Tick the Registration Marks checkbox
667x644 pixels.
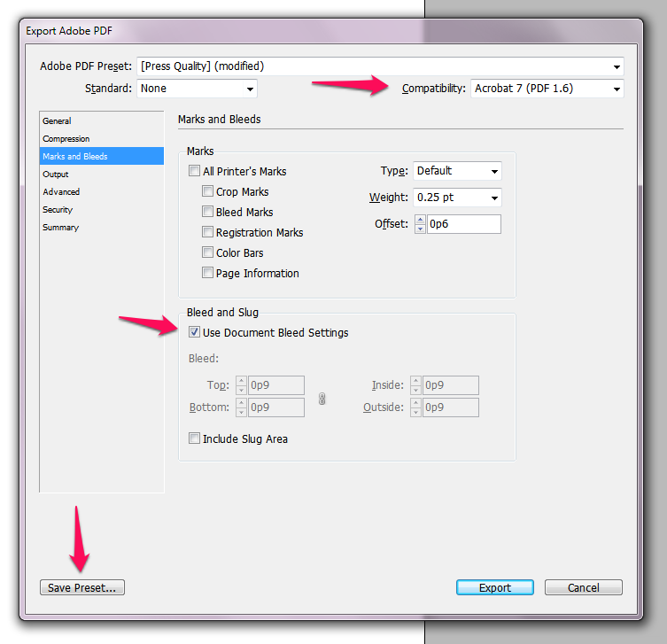[x=207, y=233]
